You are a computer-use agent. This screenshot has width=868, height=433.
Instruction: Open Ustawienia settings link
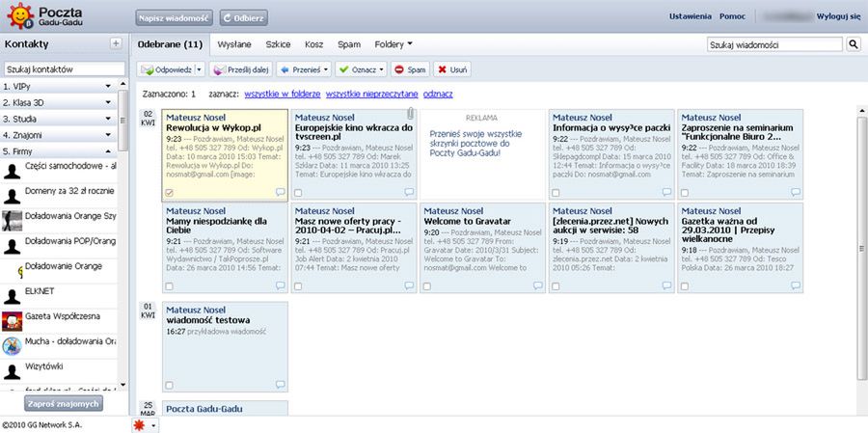pos(691,16)
